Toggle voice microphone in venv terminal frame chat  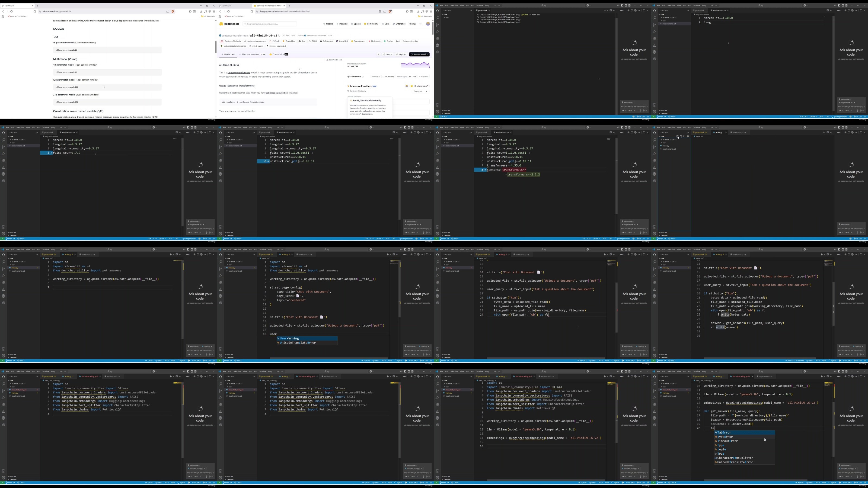coord(640,110)
